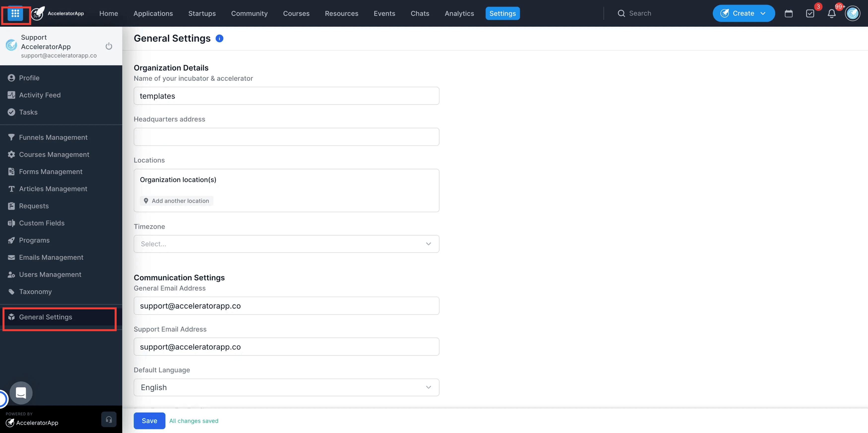Open Courses in top navigation

[296, 13]
